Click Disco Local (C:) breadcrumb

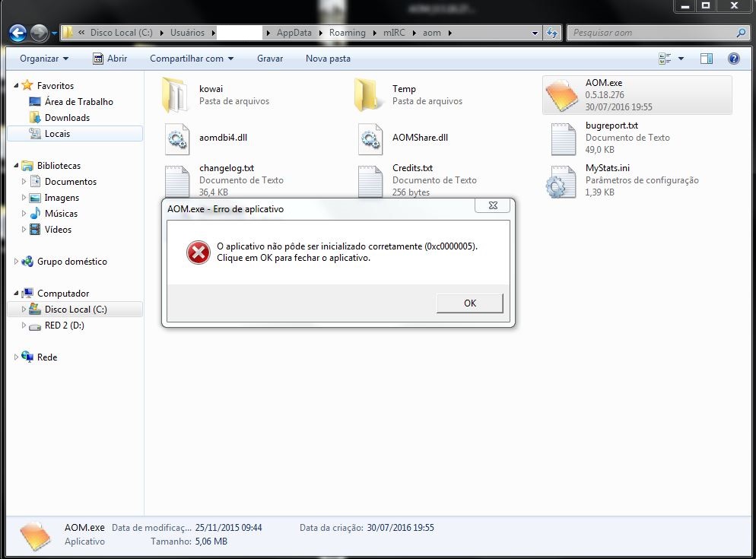[122, 33]
